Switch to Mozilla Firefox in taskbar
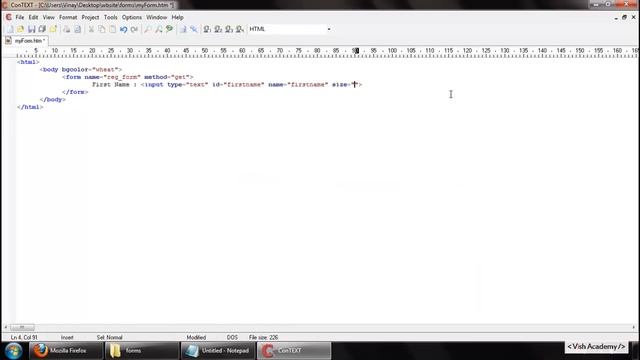 tap(66, 351)
